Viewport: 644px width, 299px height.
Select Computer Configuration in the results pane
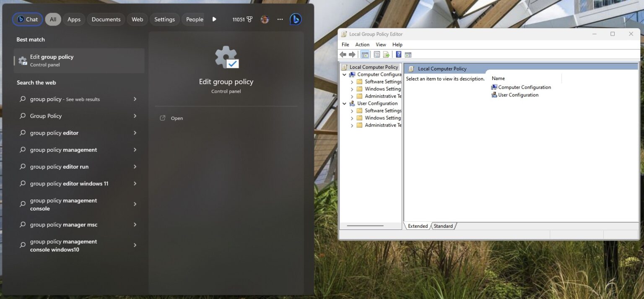click(x=524, y=87)
